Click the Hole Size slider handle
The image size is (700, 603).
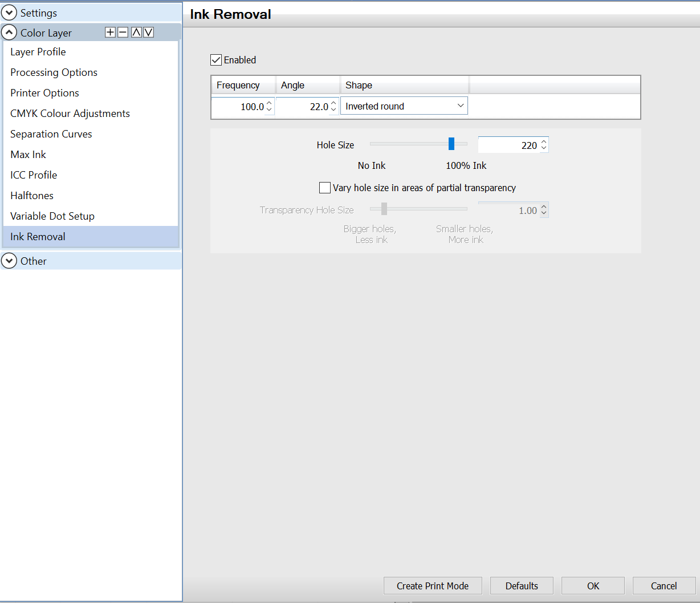451,144
